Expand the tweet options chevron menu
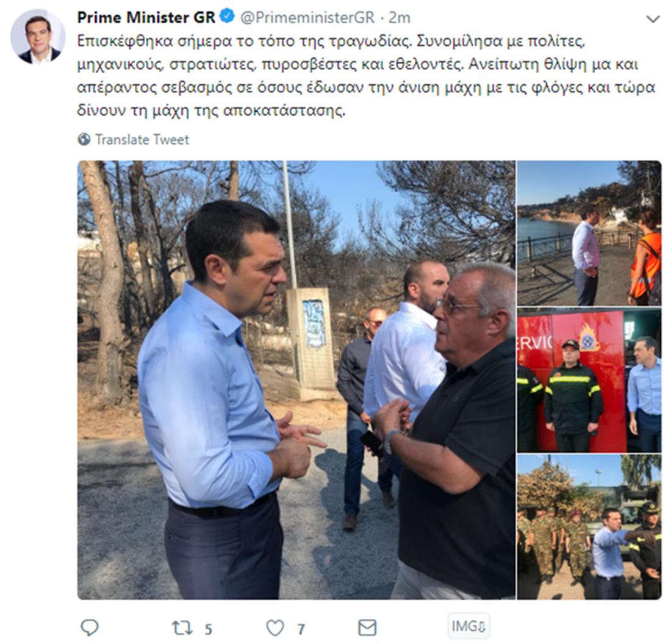 [653, 20]
